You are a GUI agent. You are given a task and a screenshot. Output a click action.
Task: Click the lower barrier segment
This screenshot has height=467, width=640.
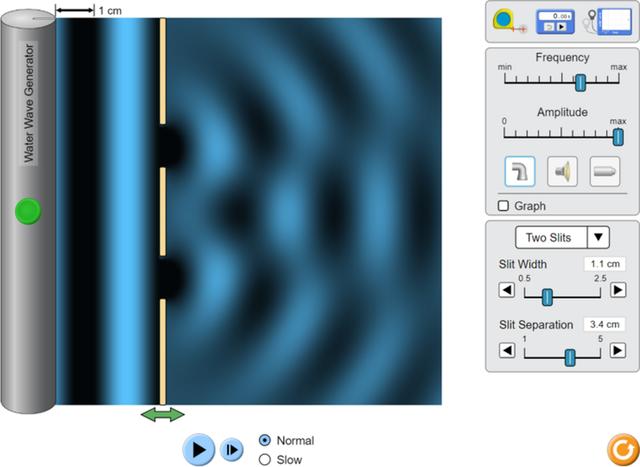pyautogui.click(x=162, y=351)
